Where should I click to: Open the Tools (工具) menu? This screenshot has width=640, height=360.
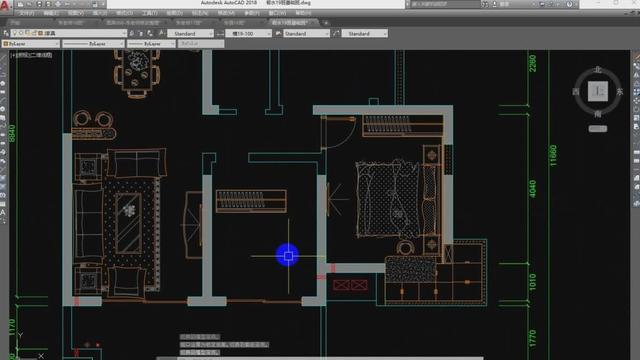(x=150, y=13)
